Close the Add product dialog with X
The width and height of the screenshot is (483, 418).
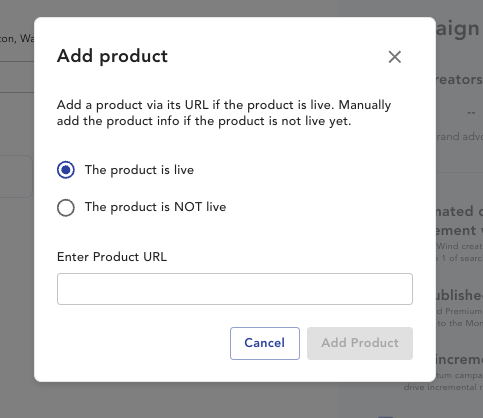[x=395, y=57]
